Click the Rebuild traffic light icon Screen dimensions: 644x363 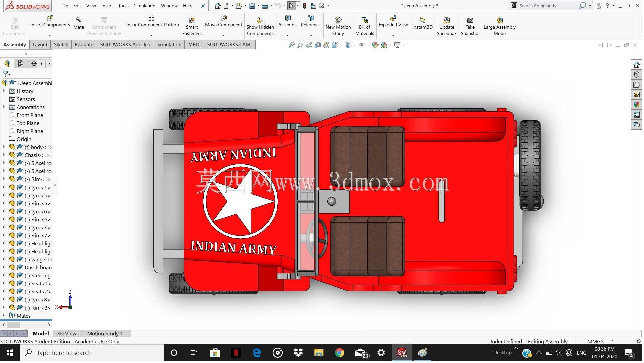(x=305, y=6)
